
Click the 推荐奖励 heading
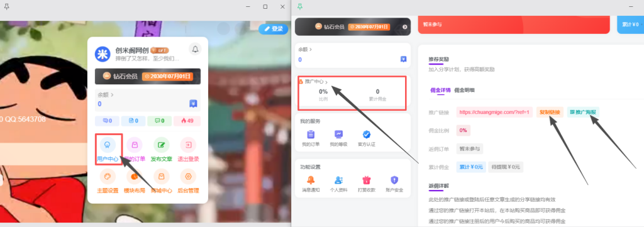438,59
